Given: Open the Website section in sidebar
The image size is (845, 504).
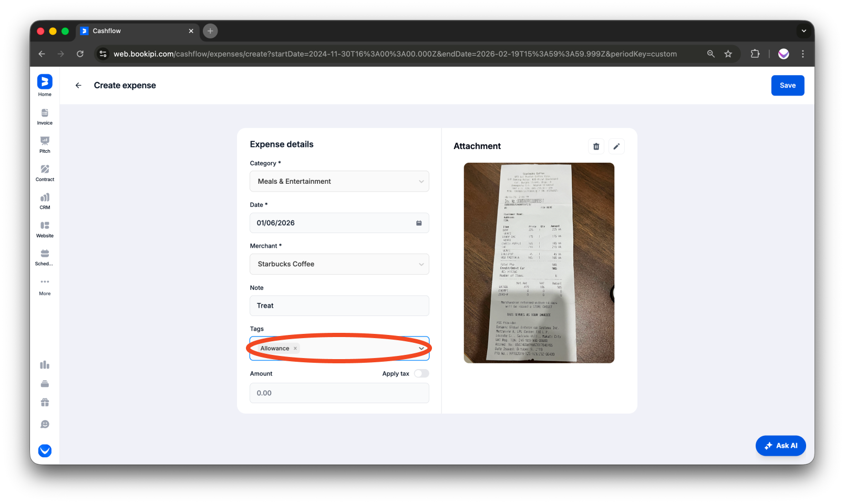Looking at the screenshot, I should pos(45,229).
